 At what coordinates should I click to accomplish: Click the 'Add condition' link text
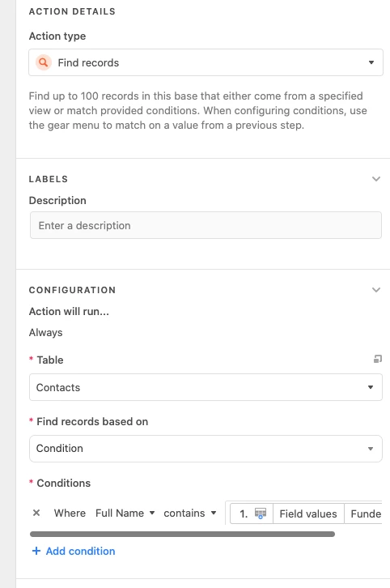[x=81, y=551]
